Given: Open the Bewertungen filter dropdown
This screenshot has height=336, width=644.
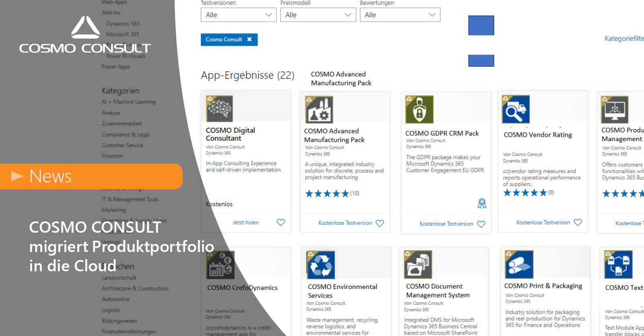Looking at the screenshot, I should (x=400, y=15).
